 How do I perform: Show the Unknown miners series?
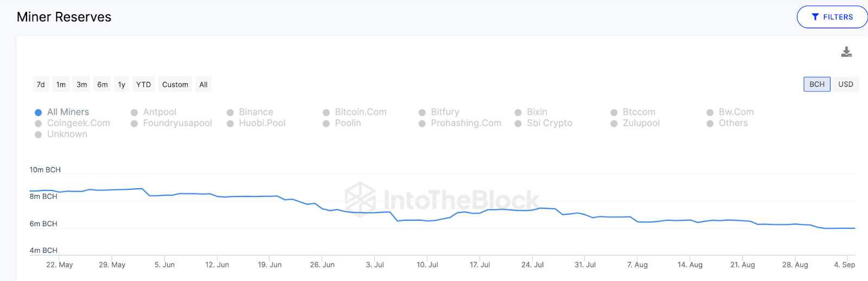(x=39, y=135)
